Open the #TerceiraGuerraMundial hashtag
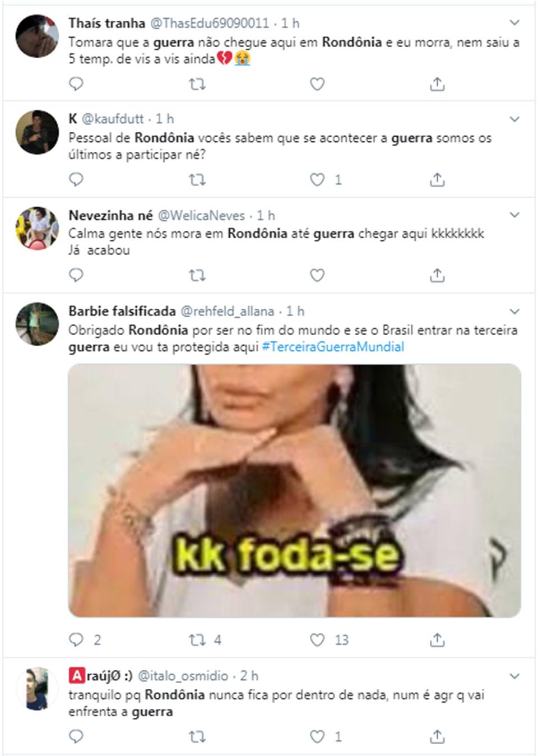Image resolution: width=538 pixels, height=756 pixels. pyautogui.click(x=333, y=347)
